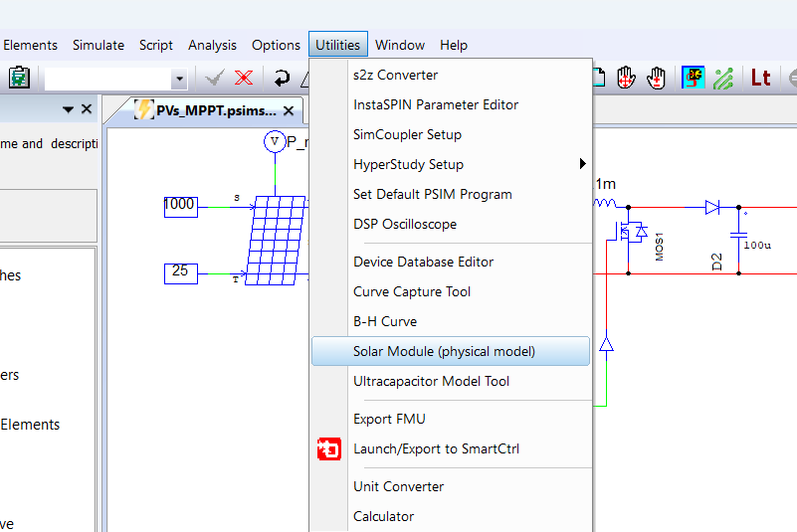Click the MOS1 label text

click(660, 247)
